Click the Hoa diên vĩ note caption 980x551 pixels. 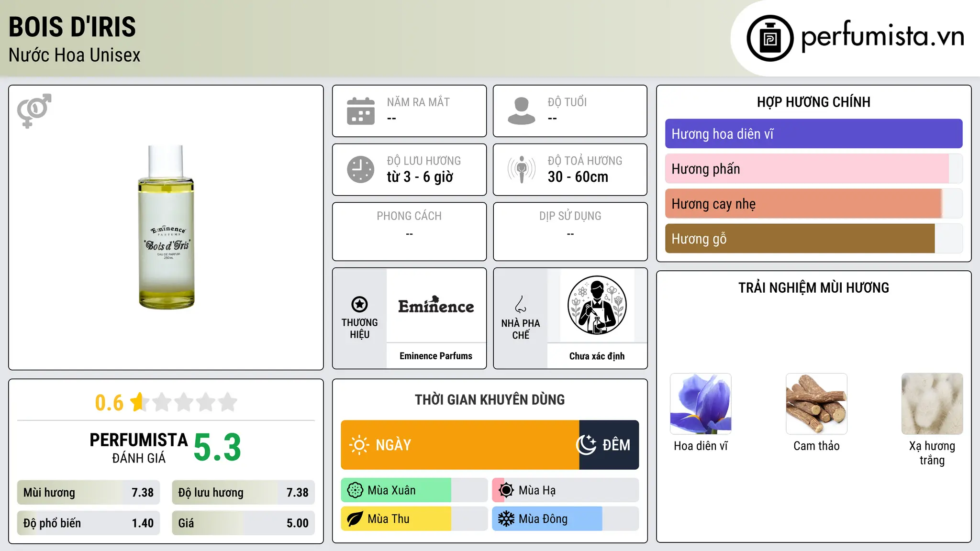(701, 446)
